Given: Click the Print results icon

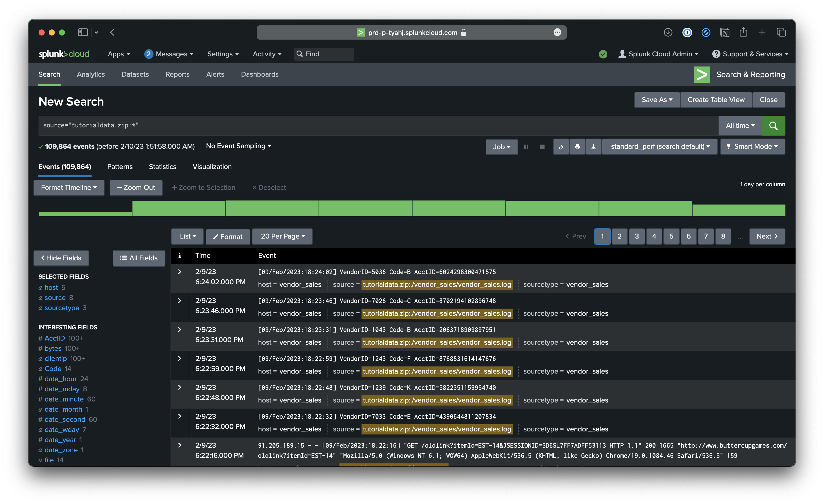Looking at the screenshot, I should [x=577, y=146].
